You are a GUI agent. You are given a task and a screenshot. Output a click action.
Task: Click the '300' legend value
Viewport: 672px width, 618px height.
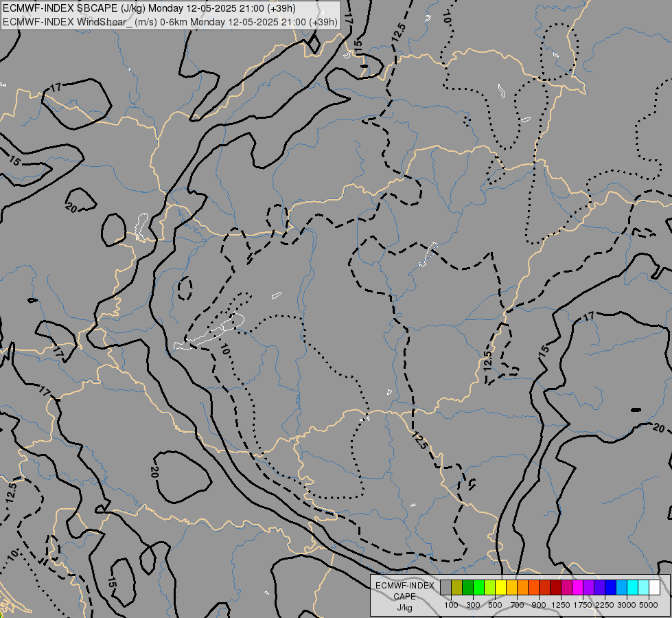[473, 605]
